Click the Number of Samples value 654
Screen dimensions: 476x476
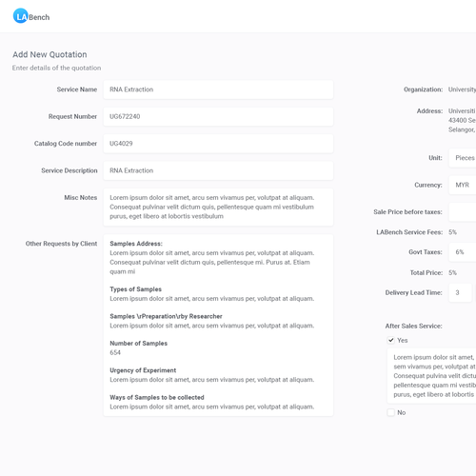click(x=115, y=352)
